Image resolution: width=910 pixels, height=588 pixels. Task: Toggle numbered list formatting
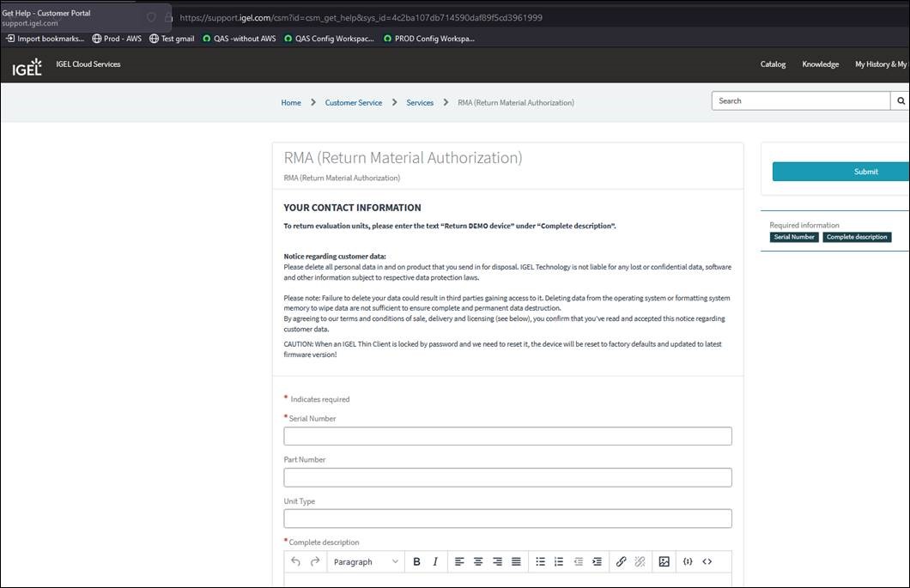click(558, 561)
